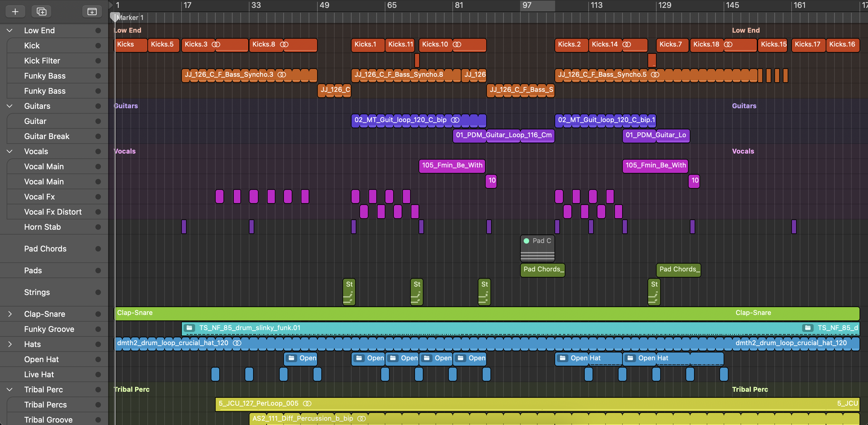The width and height of the screenshot is (868, 425).
Task: Toggle the Live Hat track dot
Action: [98, 375]
